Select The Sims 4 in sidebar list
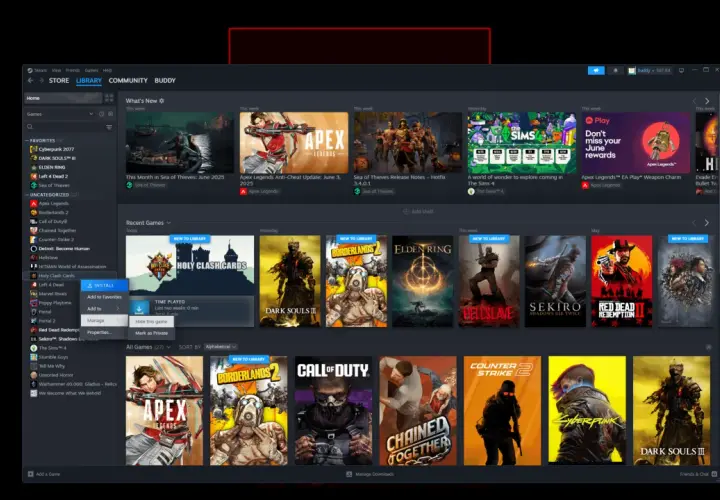 52,348
